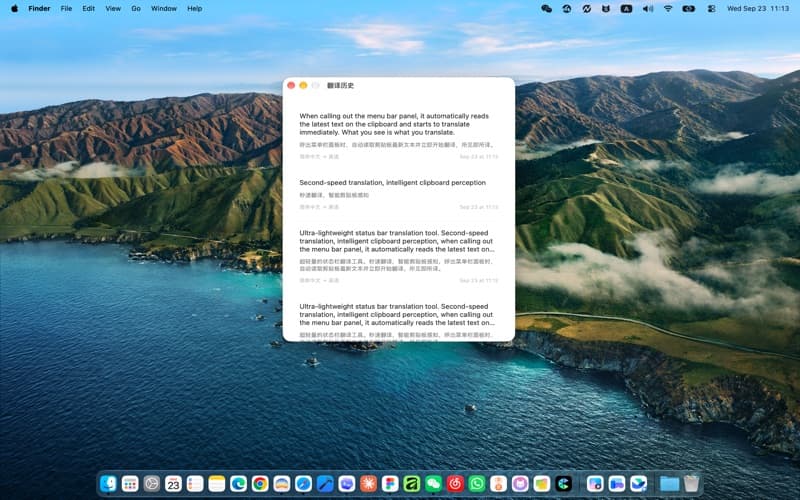The height and width of the screenshot is (500, 800).
Task: Launch NetEase Music red icon in Dock
Action: (x=455, y=483)
